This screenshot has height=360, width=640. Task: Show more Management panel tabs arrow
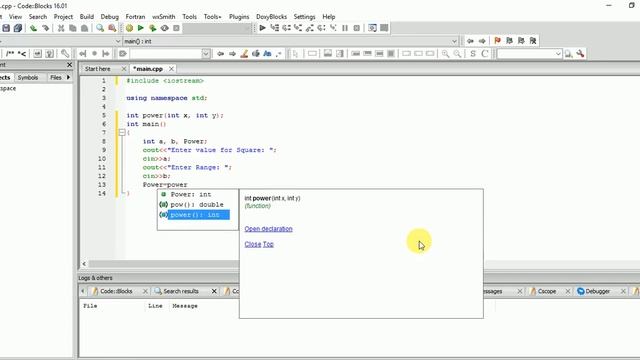68,77
